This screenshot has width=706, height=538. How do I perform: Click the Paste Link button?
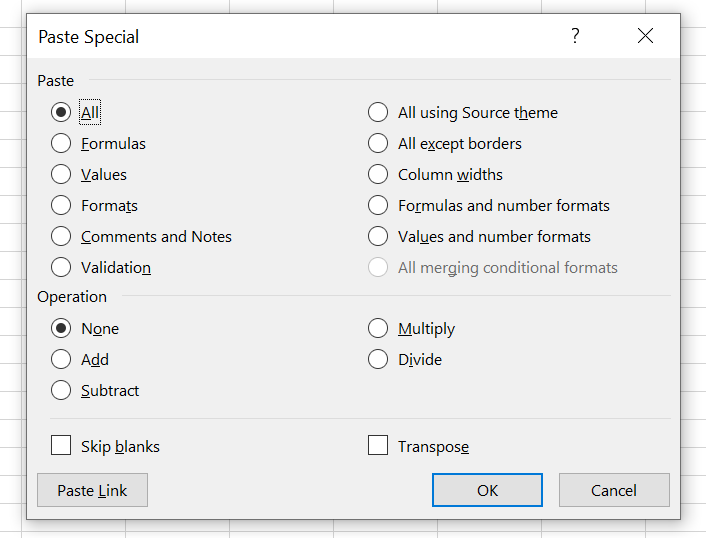pos(92,490)
